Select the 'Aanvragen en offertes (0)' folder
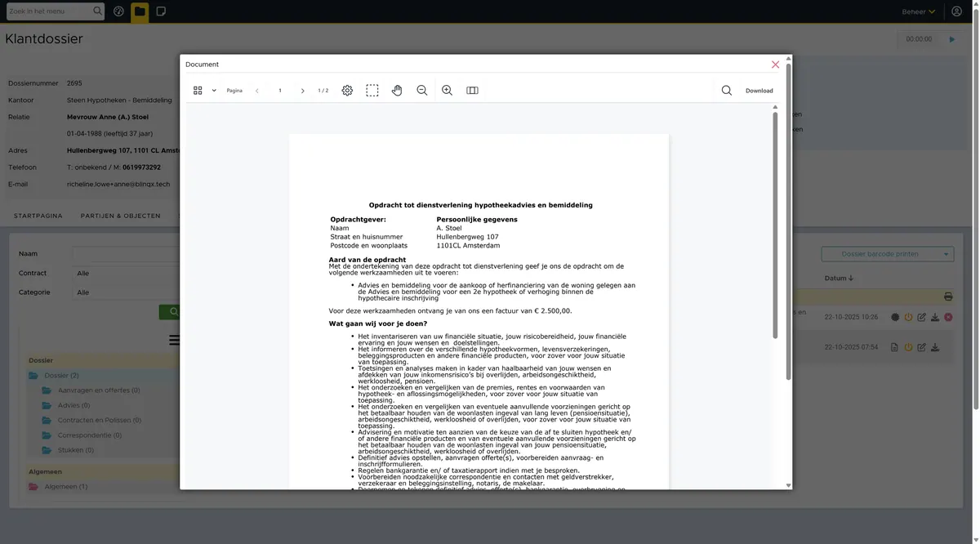980x544 pixels. coord(99,390)
